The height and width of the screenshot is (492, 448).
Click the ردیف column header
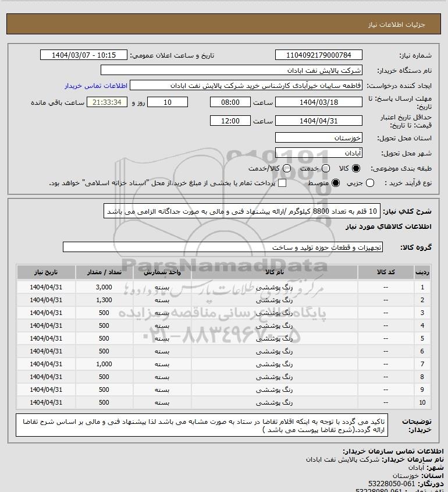point(422,272)
